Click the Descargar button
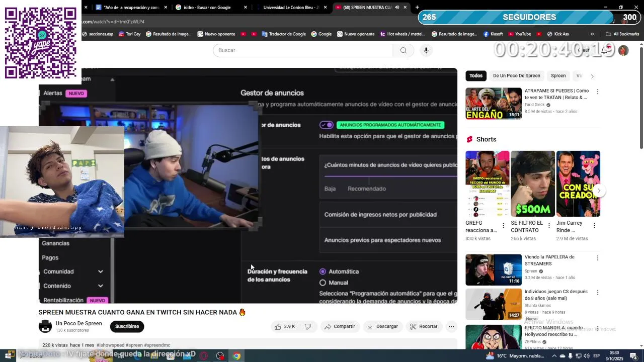The width and height of the screenshot is (644, 362). click(382, 326)
